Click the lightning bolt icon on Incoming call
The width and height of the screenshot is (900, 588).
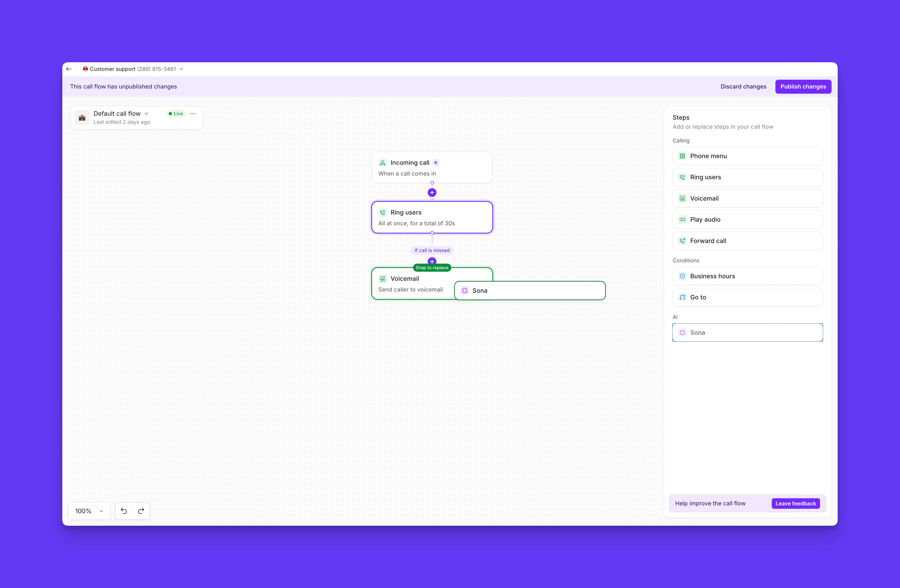(436, 163)
